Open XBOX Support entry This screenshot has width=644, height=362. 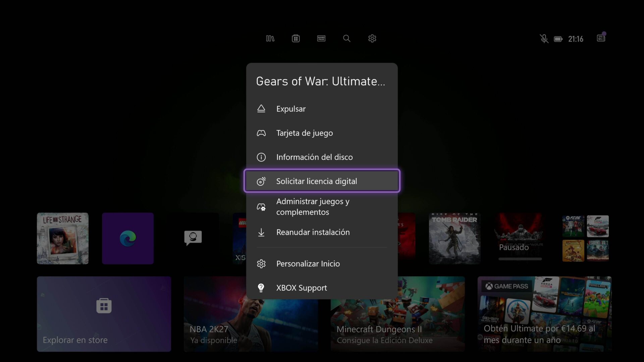tap(322, 288)
